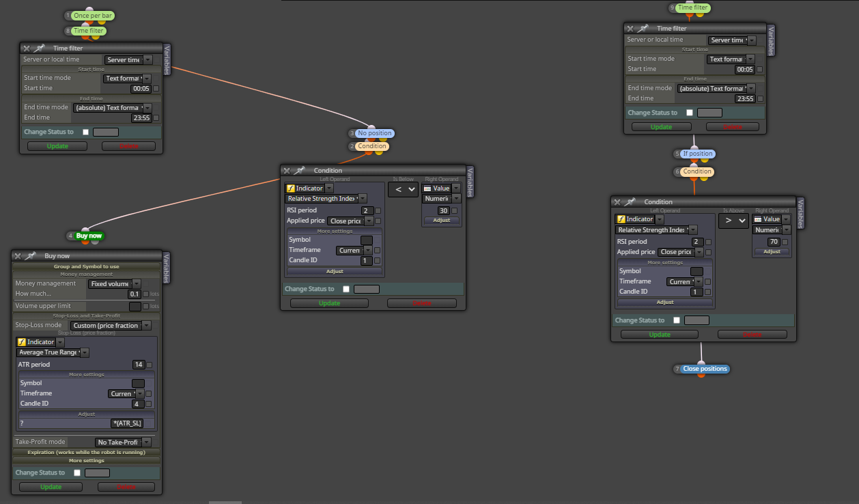Close the Buy now panel via X icon
Image resolution: width=859 pixels, height=504 pixels.
click(x=18, y=256)
